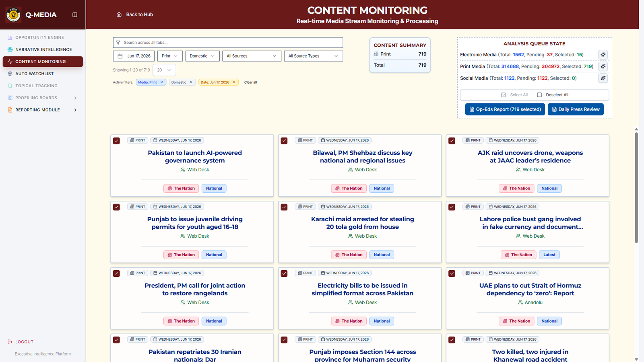This screenshot has height=362, width=644.
Task: Run analysis sparkle icon for Social Media
Action: (x=603, y=78)
